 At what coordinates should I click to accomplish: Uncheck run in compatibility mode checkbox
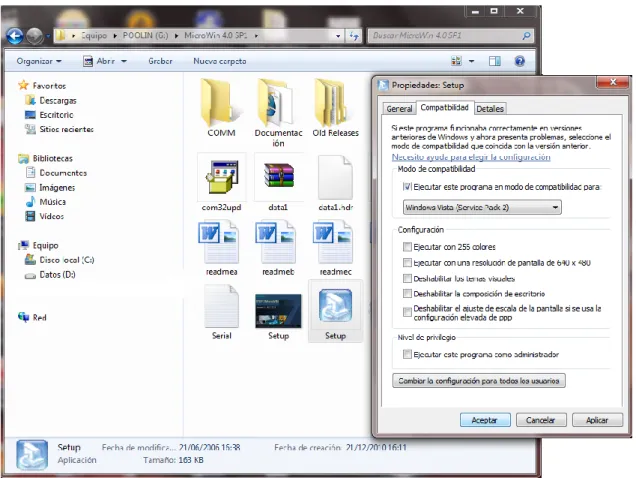point(407,187)
